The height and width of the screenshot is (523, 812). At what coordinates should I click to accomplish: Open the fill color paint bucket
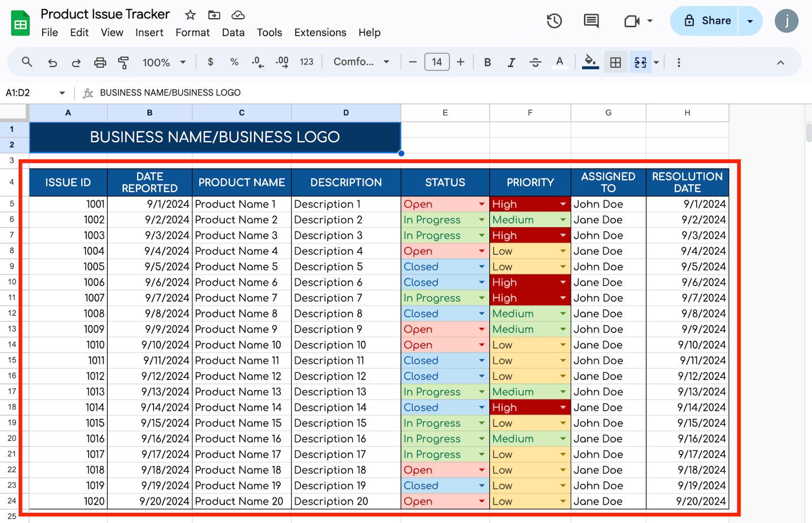coord(590,62)
